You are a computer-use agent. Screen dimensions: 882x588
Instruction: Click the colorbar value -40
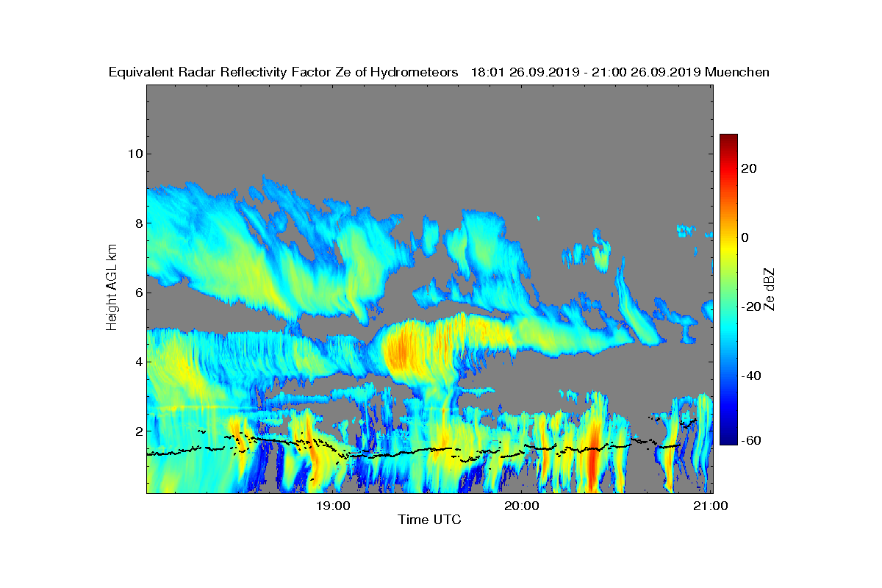[x=752, y=376]
